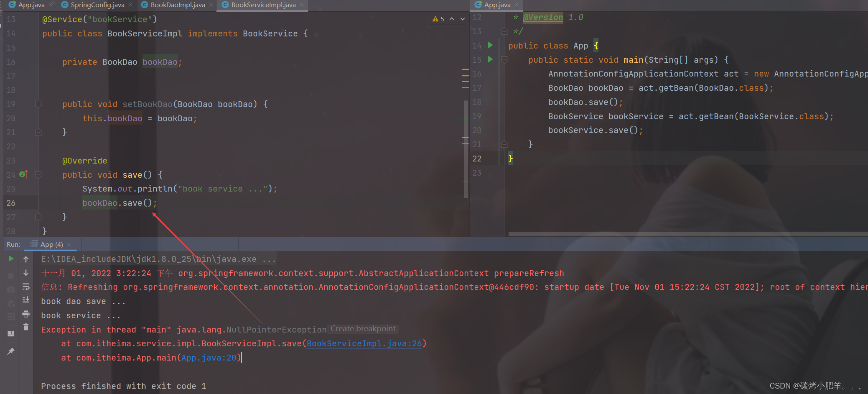Viewport: 868px width, 394px height.
Task: Click the Exit icon in Run toolbar
Action: click(11, 317)
